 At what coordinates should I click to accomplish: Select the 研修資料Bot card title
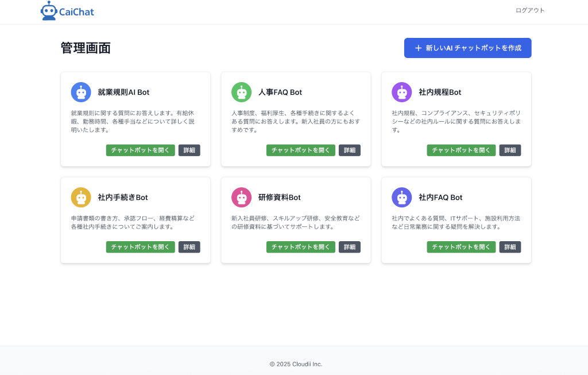coord(279,198)
